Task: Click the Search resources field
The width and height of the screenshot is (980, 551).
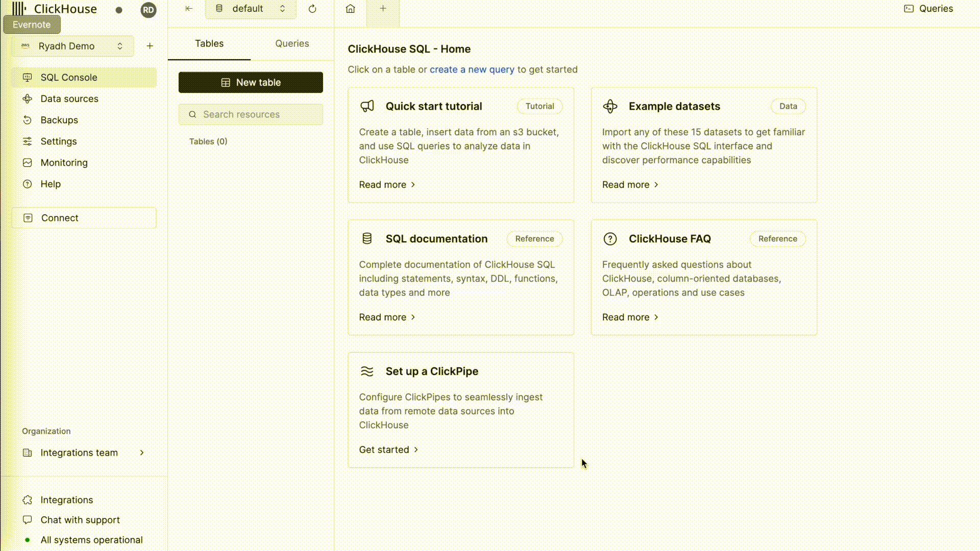Action: click(251, 114)
